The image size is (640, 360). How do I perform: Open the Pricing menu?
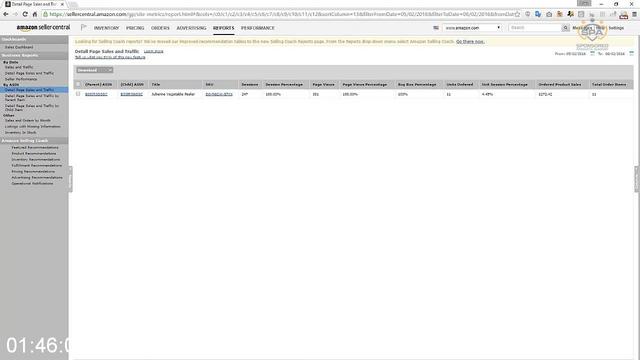point(135,28)
